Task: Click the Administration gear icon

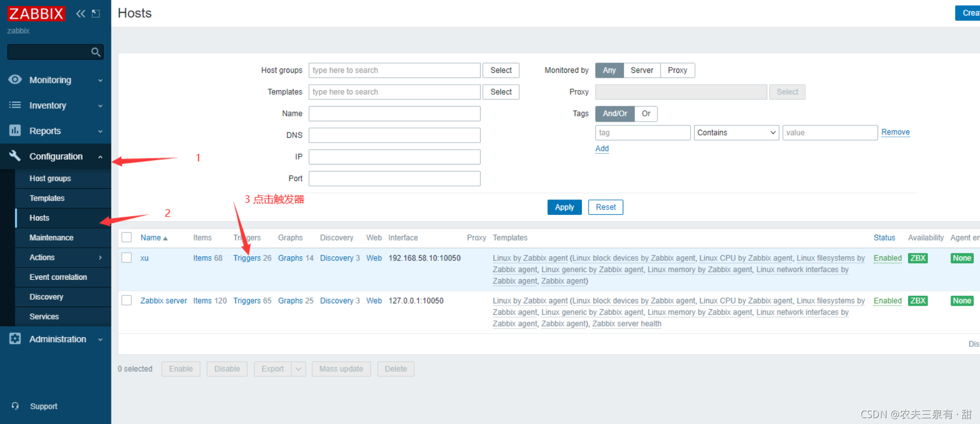Action: click(x=15, y=339)
